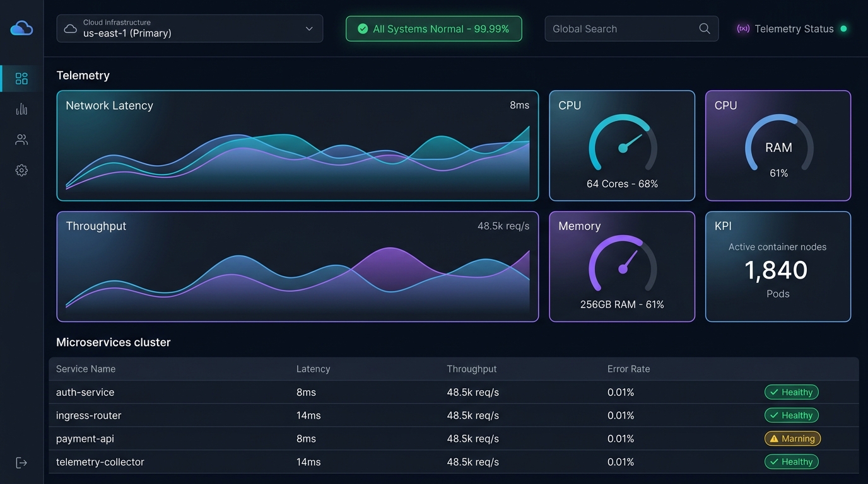
Task: Sort by Service Name column header
Action: tap(86, 369)
